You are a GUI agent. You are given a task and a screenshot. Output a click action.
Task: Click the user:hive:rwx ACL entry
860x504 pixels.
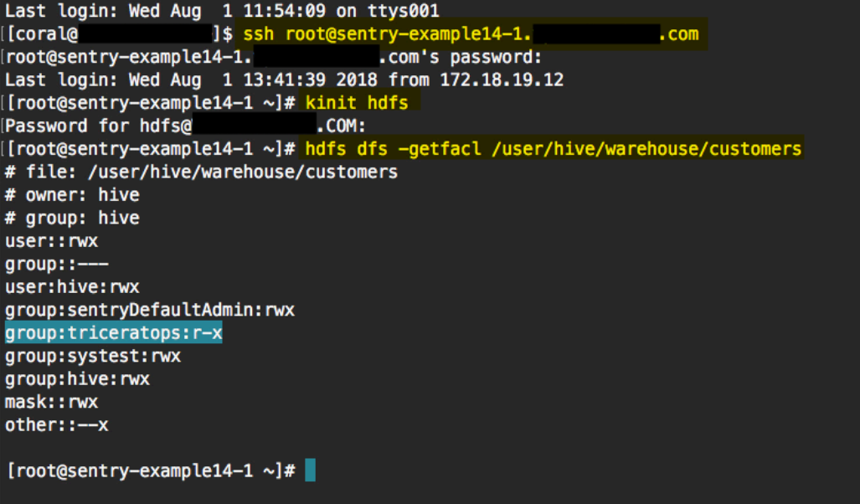coord(72,287)
